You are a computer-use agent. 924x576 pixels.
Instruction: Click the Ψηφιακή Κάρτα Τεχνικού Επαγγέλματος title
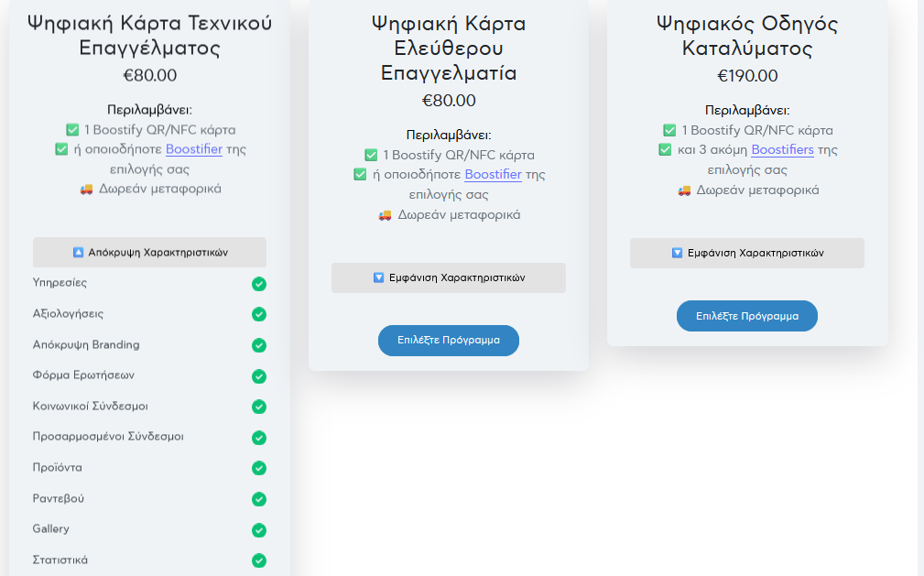pos(149,35)
